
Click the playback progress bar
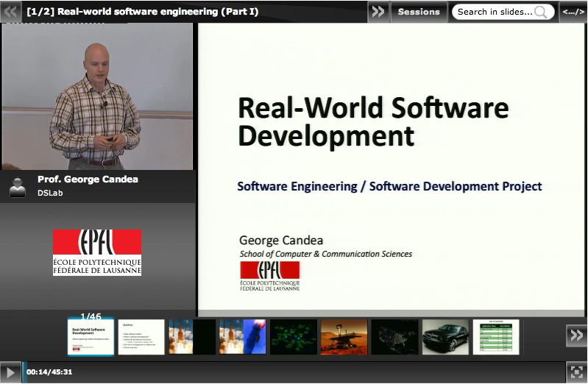coord(294,372)
